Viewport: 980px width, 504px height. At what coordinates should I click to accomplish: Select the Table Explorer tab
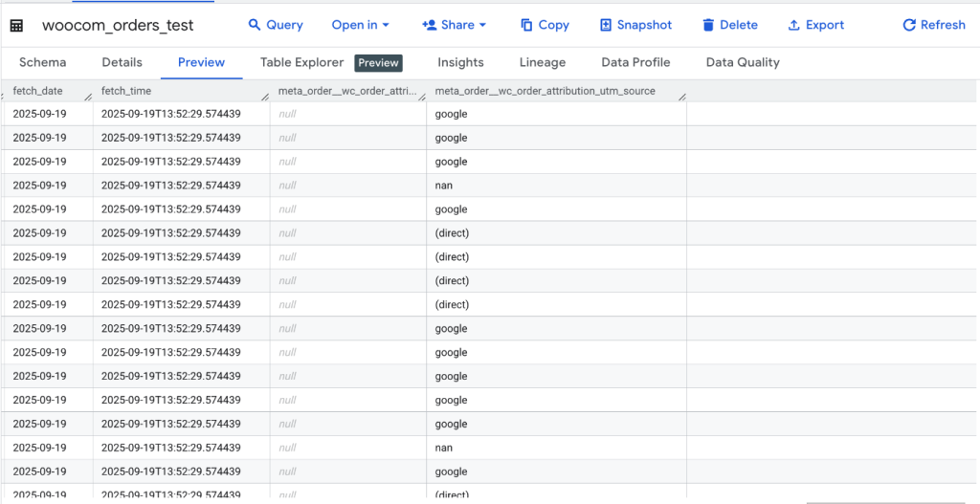click(x=301, y=62)
